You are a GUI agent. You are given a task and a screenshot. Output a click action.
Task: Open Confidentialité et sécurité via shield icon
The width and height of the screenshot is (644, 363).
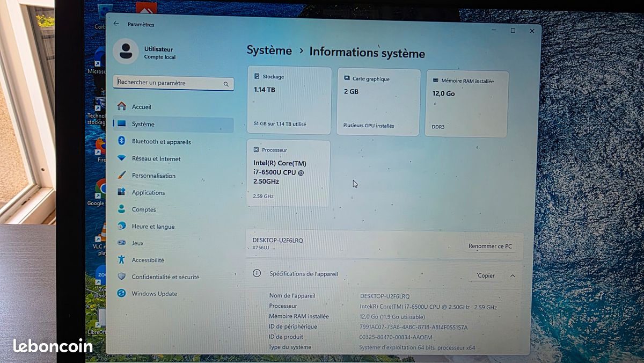(122, 277)
